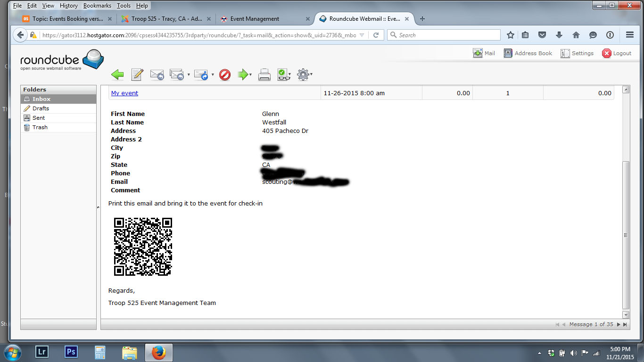Bookmark this page with star icon

pyautogui.click(x=511, y=35)
